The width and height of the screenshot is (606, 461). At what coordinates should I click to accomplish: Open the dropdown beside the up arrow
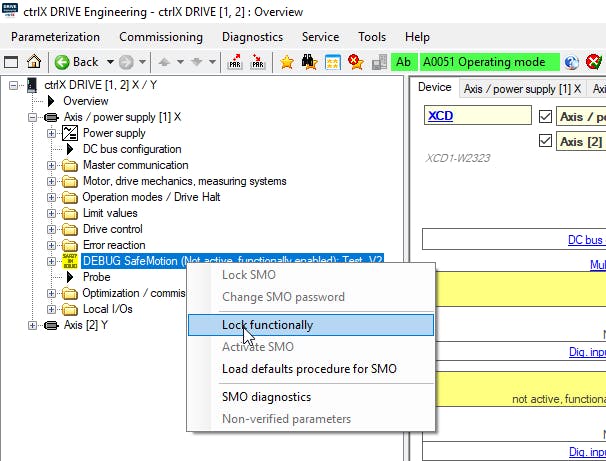click(180, 62)
